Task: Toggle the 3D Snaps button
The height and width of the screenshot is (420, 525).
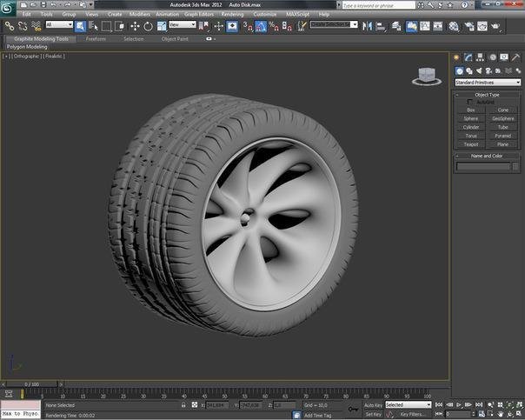Action: point(248,26)
